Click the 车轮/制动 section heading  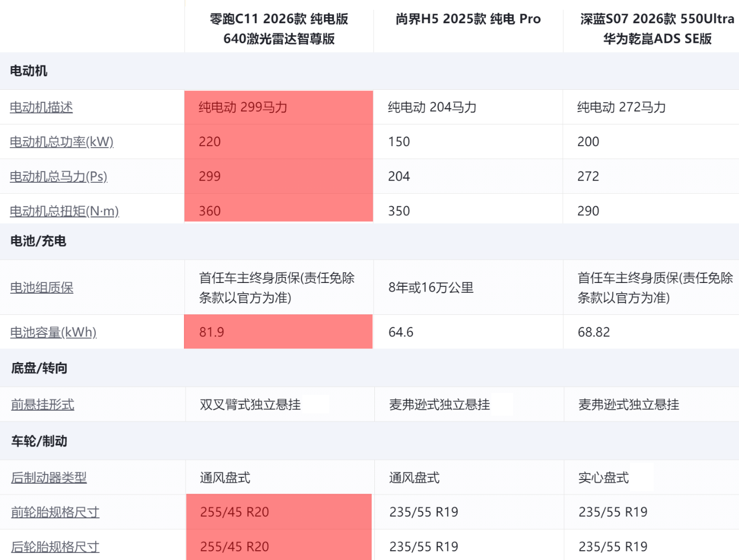click(x=39, y=441)
